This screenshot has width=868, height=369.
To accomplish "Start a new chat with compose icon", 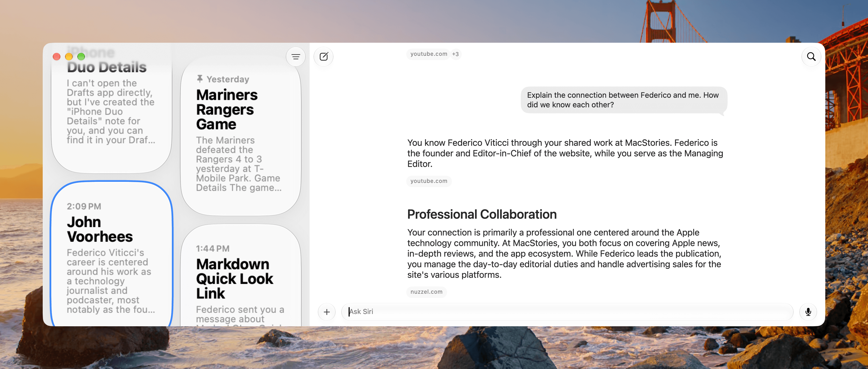I will pyautogui.click(x=323, y=57).
